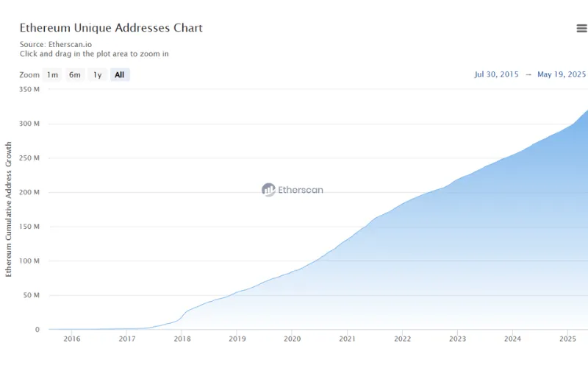The image size is (588, 368).
Task: Click the 150 M y-axis label
Action: click(29, 227)
